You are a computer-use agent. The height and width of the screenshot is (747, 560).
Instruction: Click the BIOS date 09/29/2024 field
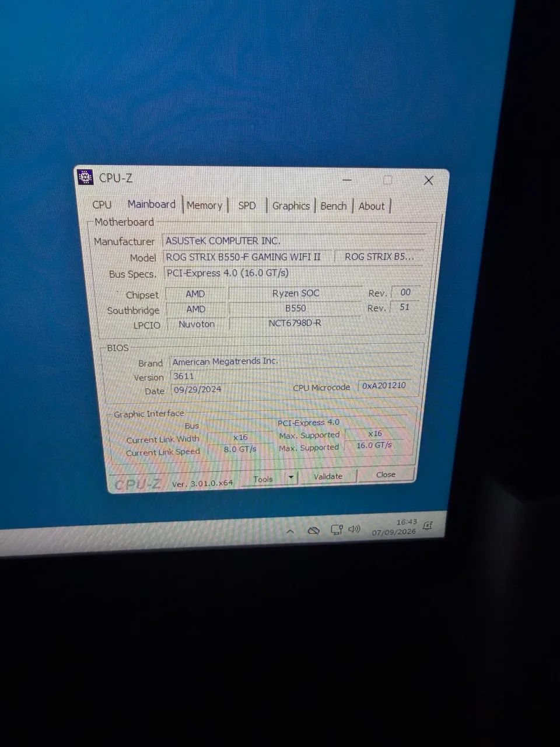point(228,389)
